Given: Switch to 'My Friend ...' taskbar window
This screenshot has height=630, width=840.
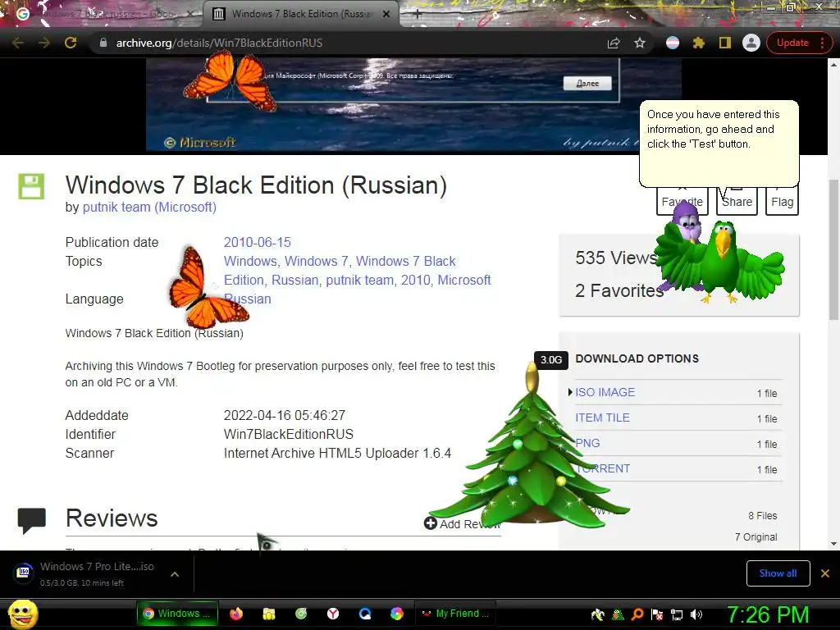Looking at the screenshot, I should point(455,614).
